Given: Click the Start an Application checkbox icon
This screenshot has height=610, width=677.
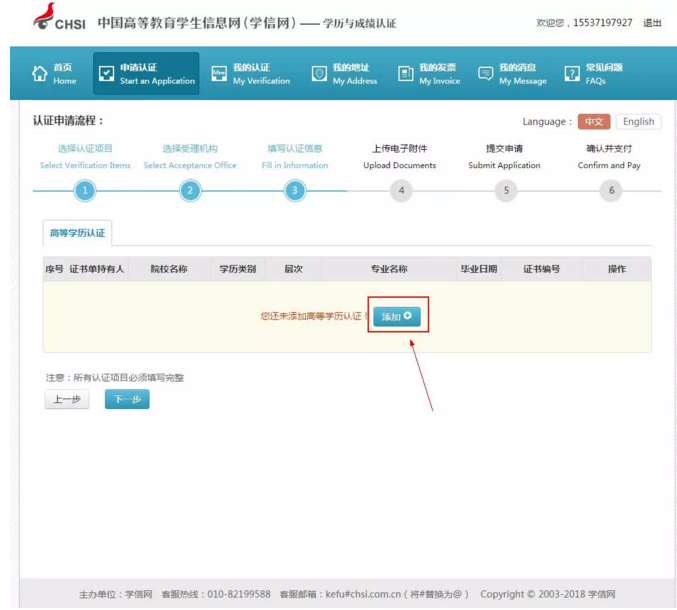Looking at the screenshot, I should pyautogui.click(x=107, y=74).
